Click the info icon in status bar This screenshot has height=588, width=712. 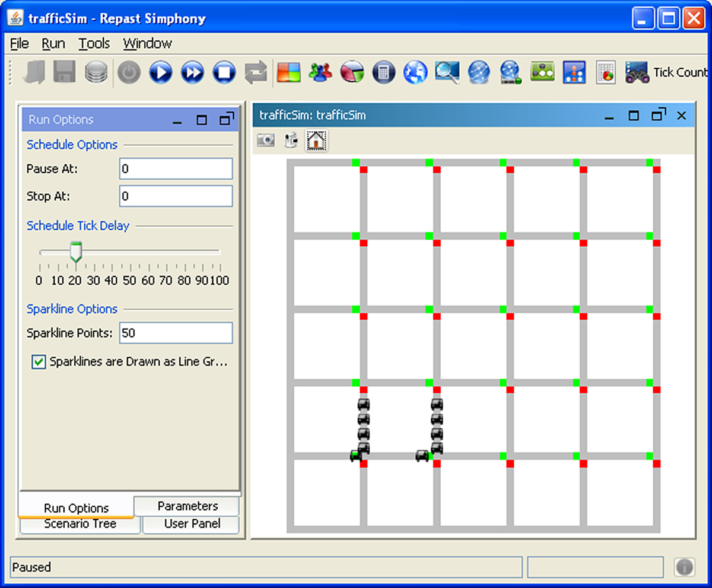point(684,567)
